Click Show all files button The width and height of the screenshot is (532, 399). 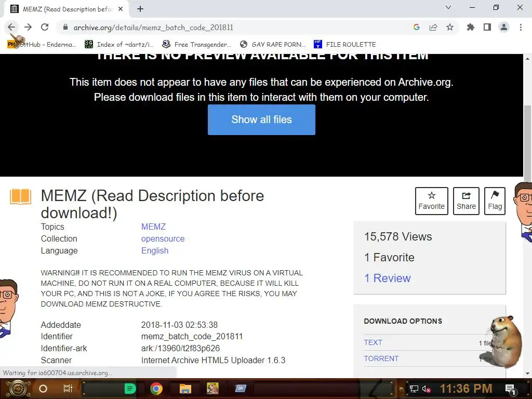pyautogui.click(x=262, y=120)
